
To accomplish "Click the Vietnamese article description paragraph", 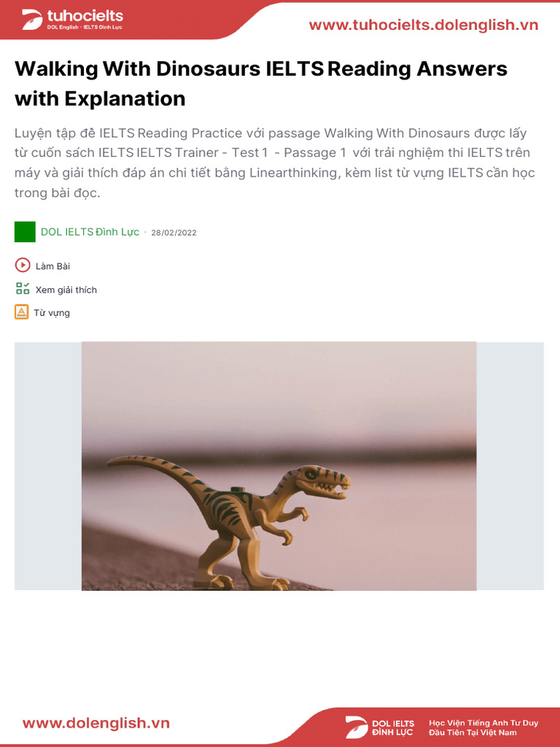I will pyautogui.click(x=275, y=163).
